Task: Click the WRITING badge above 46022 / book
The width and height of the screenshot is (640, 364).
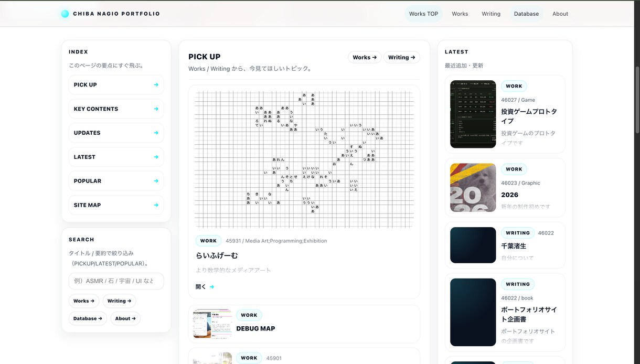Action: point(518,284)
